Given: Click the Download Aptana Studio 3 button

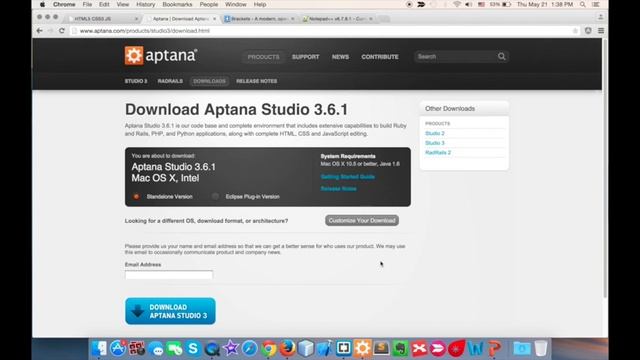Looking at the screenshot, I should (x=170, y=311).
